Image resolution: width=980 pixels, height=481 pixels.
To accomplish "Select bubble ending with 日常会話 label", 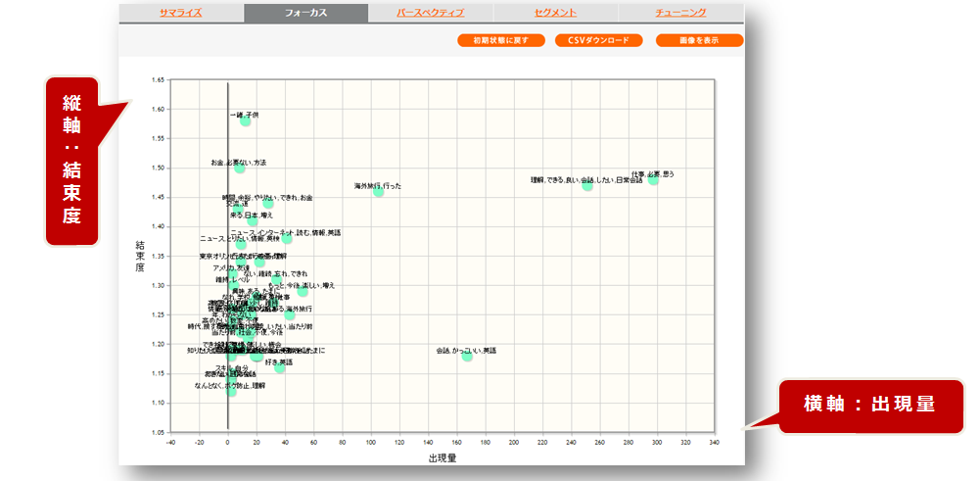I will [587, 186].
